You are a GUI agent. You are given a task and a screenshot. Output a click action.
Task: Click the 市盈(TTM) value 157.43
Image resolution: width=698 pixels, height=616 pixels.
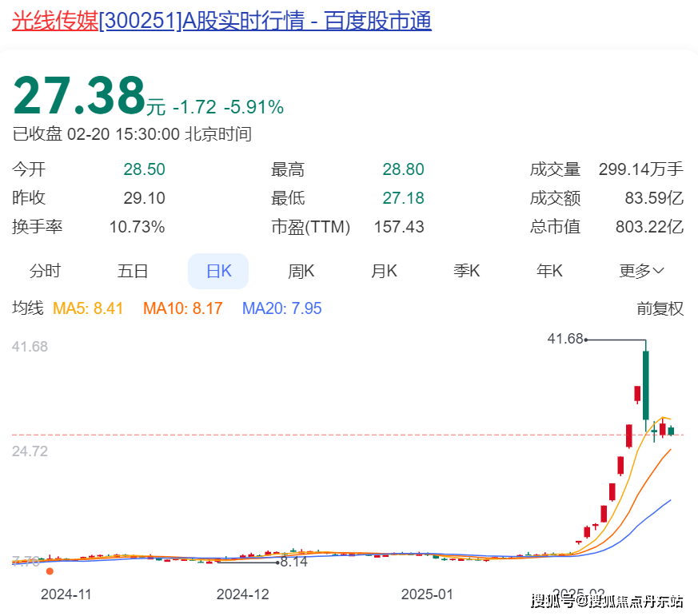[399, 227]
